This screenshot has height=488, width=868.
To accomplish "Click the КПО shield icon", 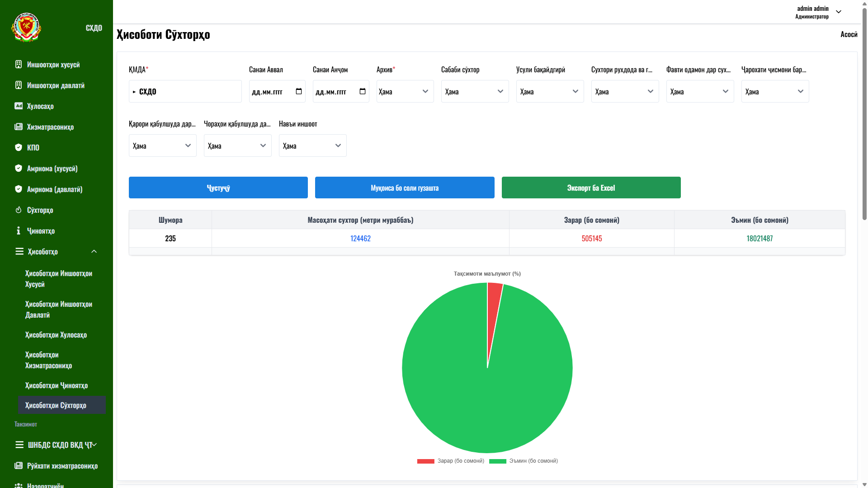I will (x=19, y=147).
